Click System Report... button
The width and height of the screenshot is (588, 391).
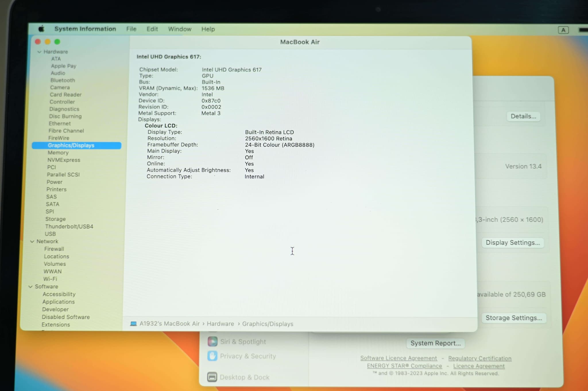click(435, 343)
